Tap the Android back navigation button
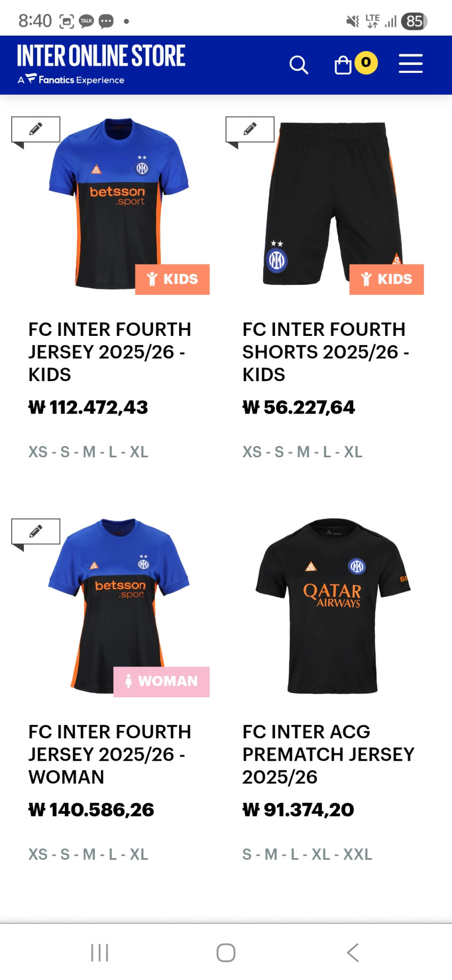This screenshot has width=452, height=980. click(353, 953)
